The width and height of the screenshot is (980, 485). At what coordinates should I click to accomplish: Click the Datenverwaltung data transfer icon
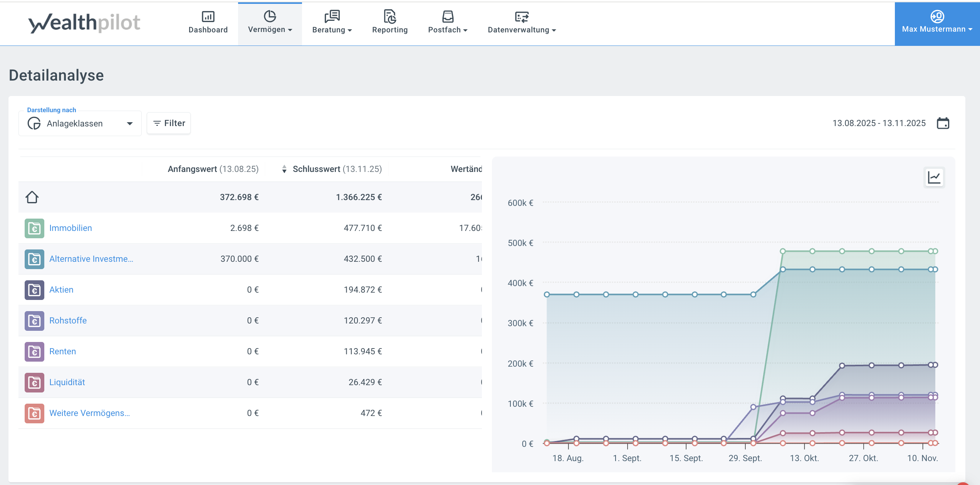[521, 17]
